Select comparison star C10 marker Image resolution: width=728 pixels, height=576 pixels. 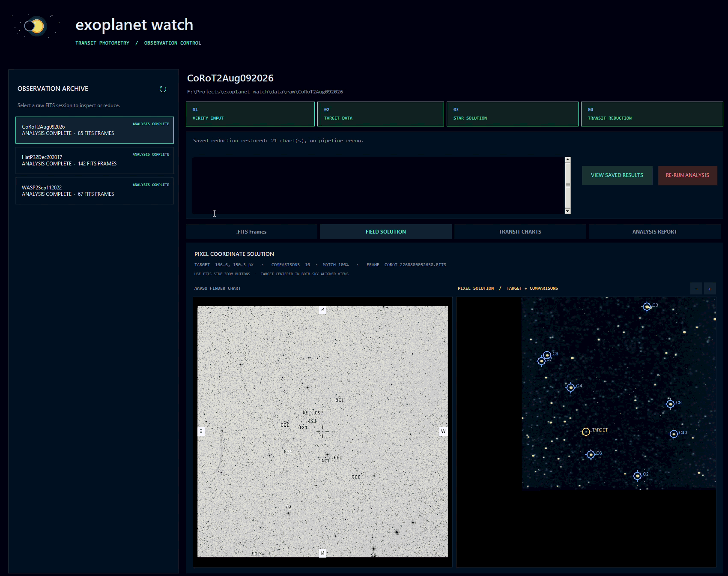pos(674,434)
